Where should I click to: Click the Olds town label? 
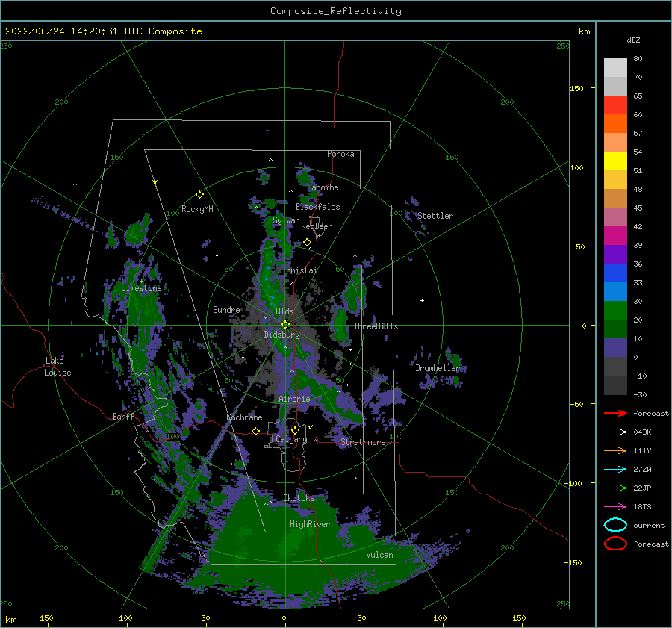pyautogui.click(x=284, y=311)
